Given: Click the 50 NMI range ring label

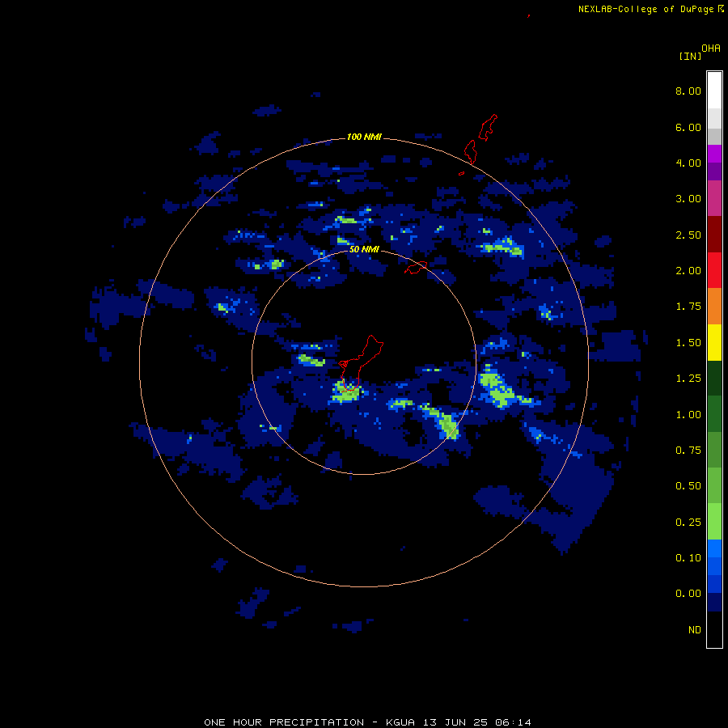Looking at the screenshot, I should point(364,250).
